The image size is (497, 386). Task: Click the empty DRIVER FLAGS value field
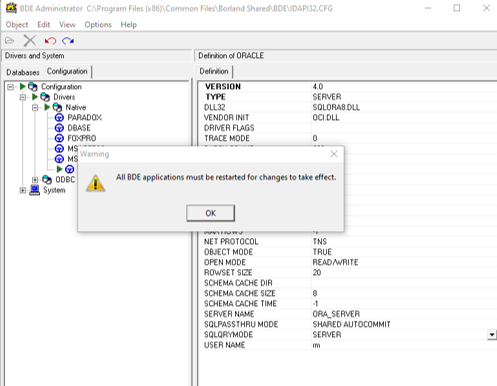(404, 128)
